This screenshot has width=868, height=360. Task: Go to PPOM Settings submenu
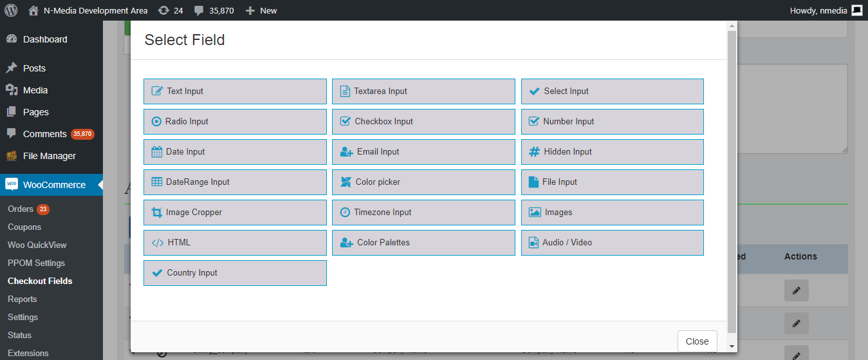click(x=36, y=263)
